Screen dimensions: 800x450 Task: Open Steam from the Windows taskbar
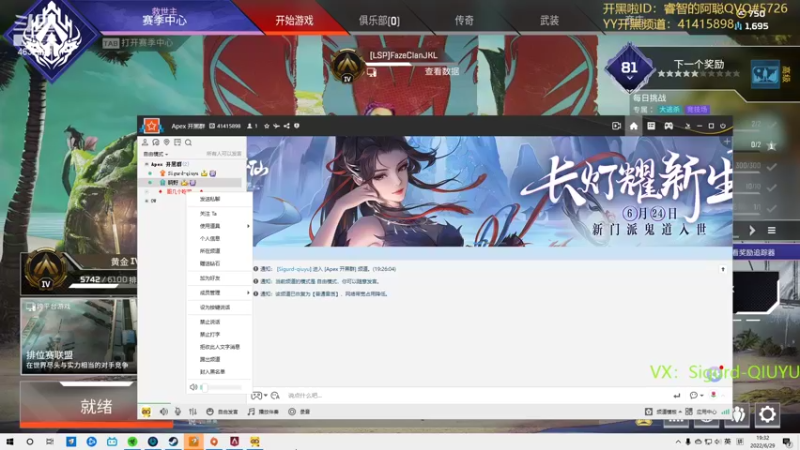point(173,441)
